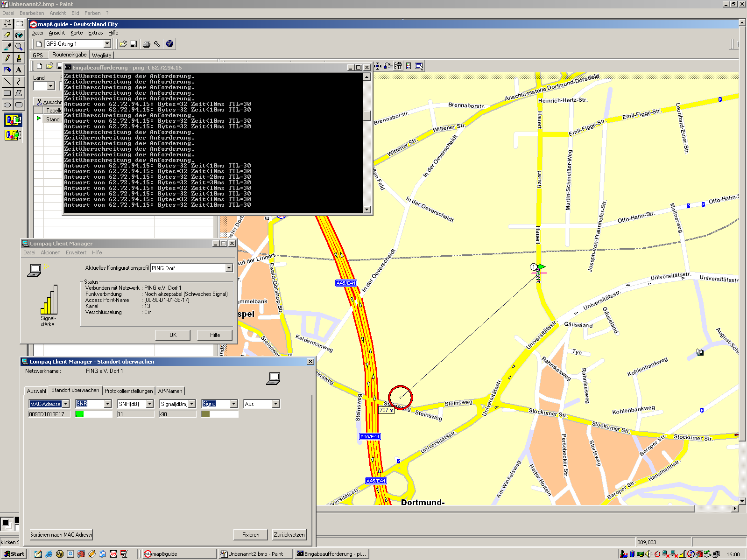Image resolution: width=747 pixels, height=560 pixels.
Task: Click the open folder icon in map&guide toolbar
Action: pyautogui.click(x=123, y=44)
